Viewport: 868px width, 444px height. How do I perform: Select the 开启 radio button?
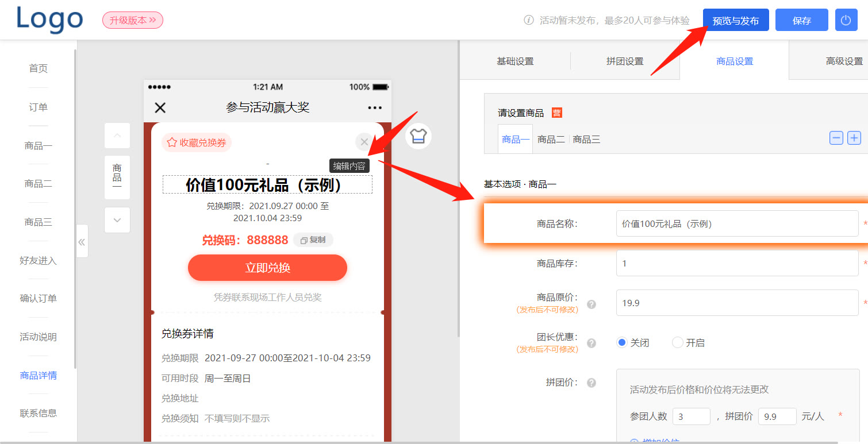tap(678, 342)
